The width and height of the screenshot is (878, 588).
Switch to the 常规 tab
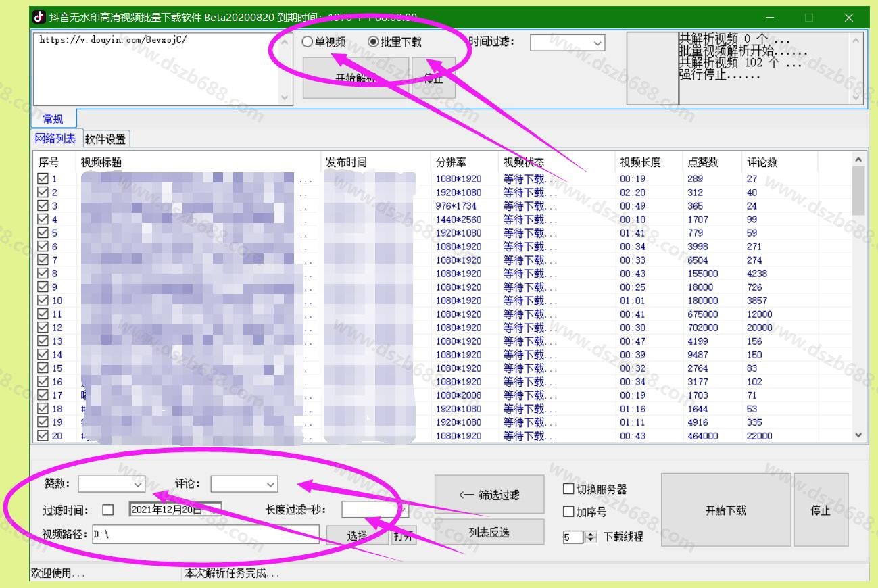coord(53,119)
